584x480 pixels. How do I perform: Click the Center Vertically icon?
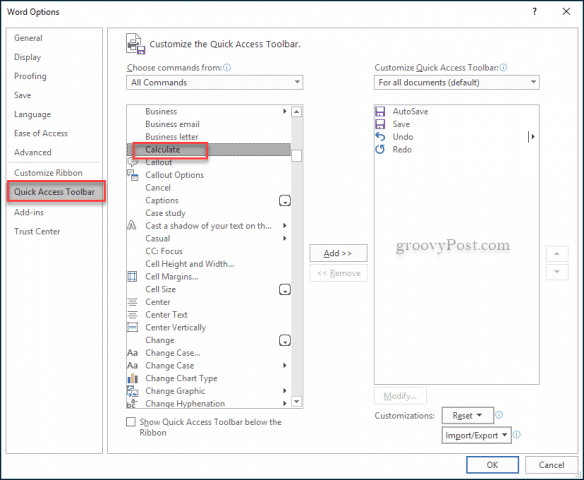[x=132, y=327]
